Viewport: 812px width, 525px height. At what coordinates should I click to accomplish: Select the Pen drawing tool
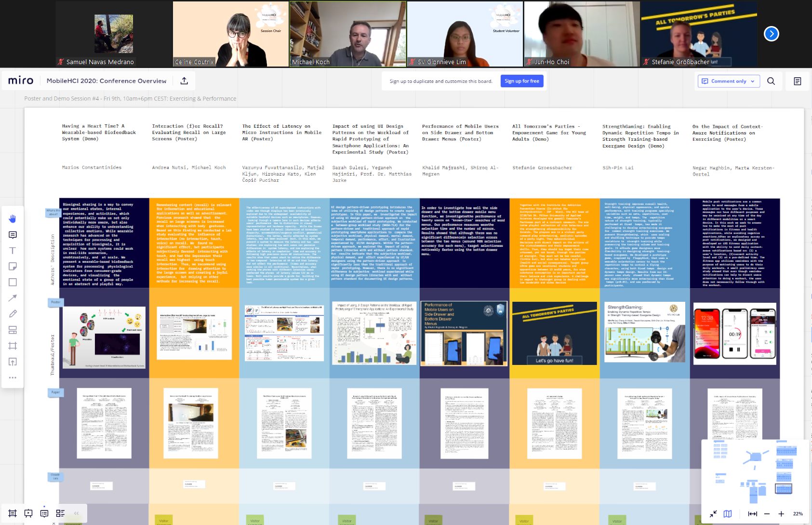13,314
